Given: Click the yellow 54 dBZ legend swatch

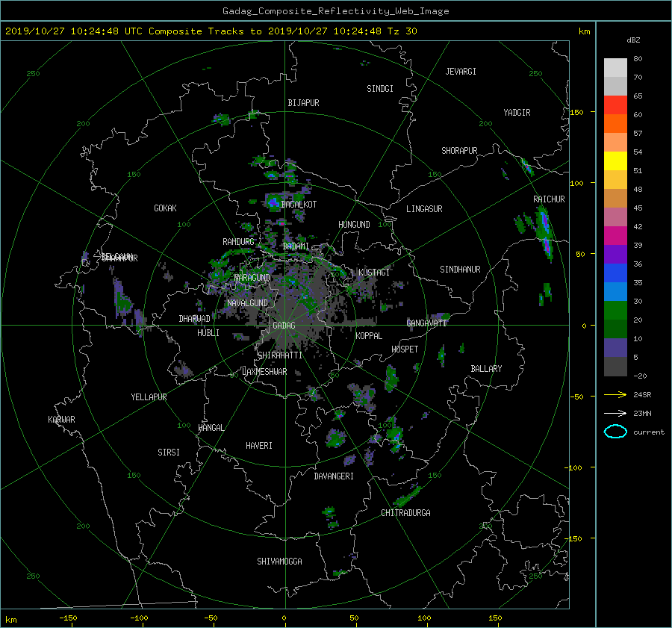Looking at the screenshot, I should tap(615, 161).
